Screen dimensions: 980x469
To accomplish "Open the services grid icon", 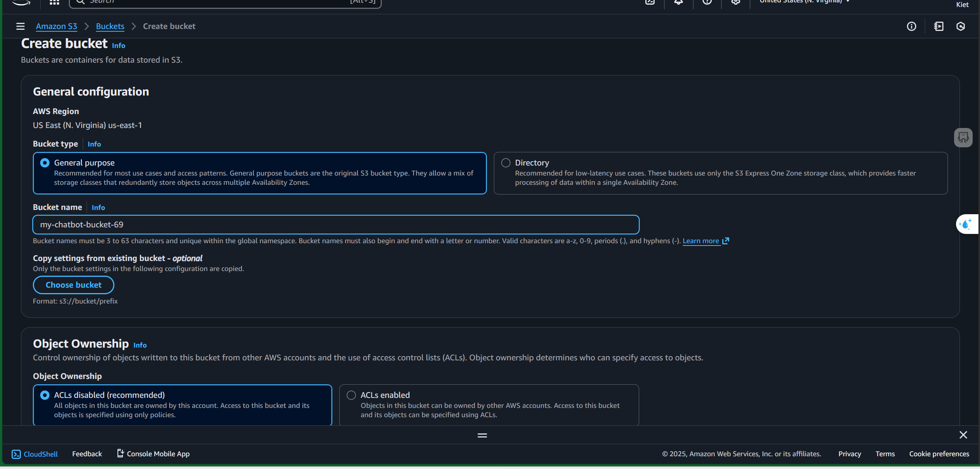I will click(x=54, y=2).
